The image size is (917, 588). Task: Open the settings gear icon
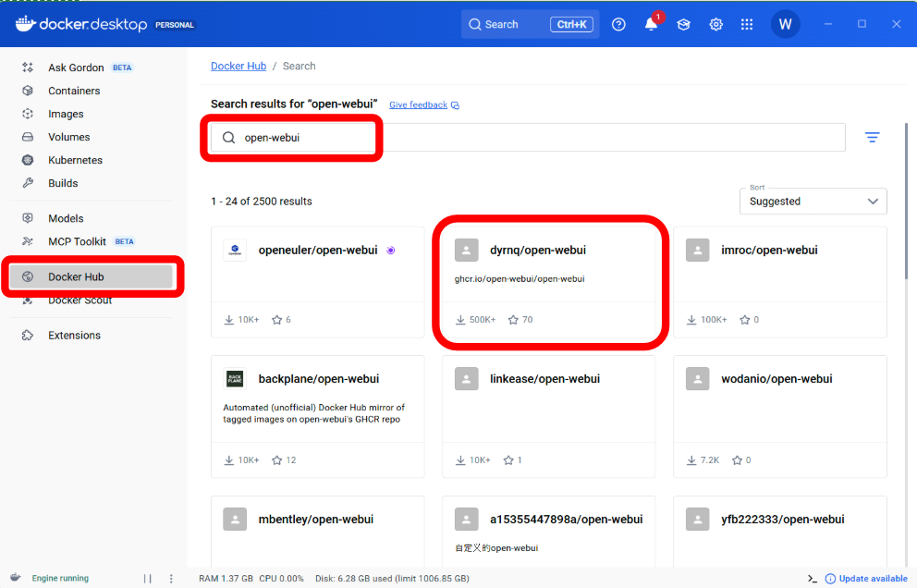pos(715,25)
